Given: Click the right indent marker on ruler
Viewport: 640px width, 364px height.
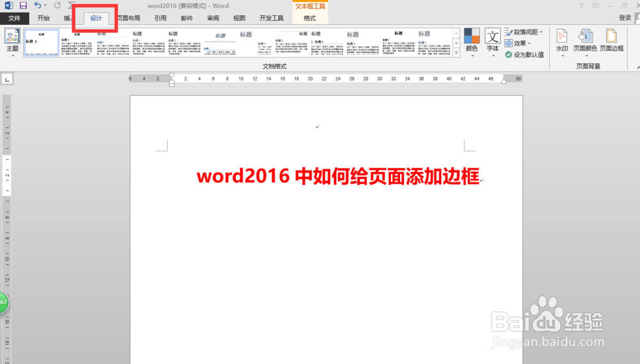Looking at the screenshot, I should (504, 81).
